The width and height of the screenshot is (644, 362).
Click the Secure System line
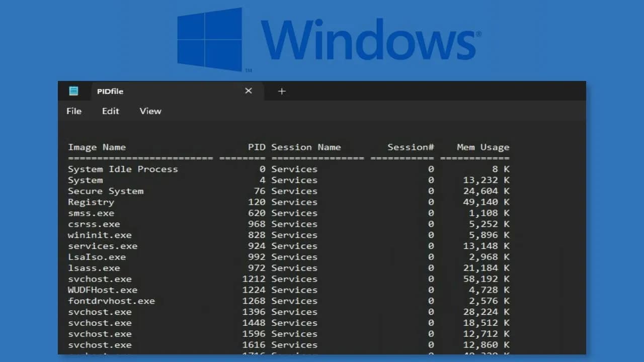[106, 191]
